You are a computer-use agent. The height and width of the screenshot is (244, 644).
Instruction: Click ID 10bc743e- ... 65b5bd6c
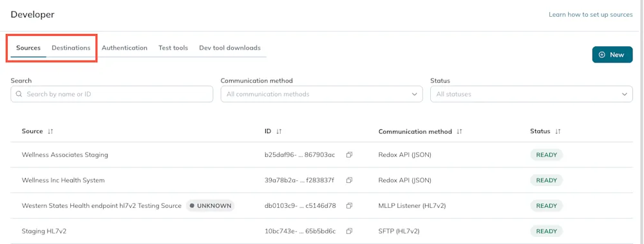tap(300, 231)
